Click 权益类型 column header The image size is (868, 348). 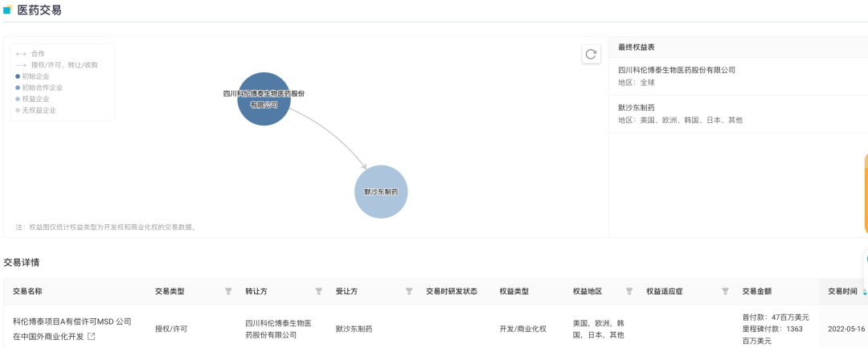(514, 291)
